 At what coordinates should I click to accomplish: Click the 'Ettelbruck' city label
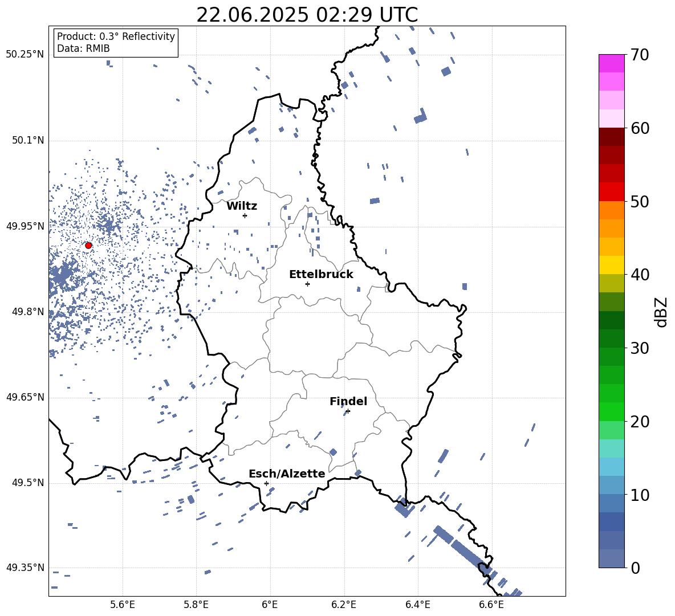coord(321,275)
